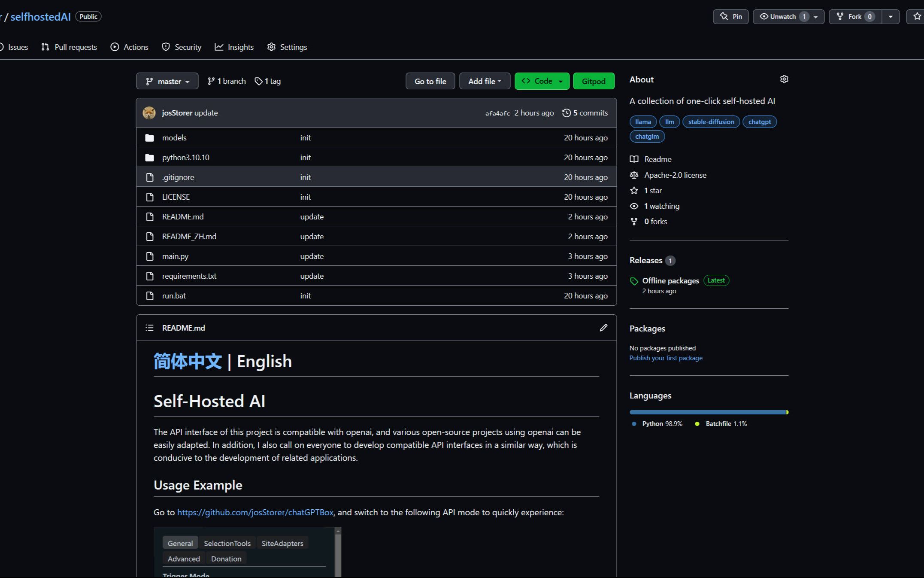Select the stable-diffusion topic tag
The width and height of the screenshot is (924, 578).
coord(711,122)
